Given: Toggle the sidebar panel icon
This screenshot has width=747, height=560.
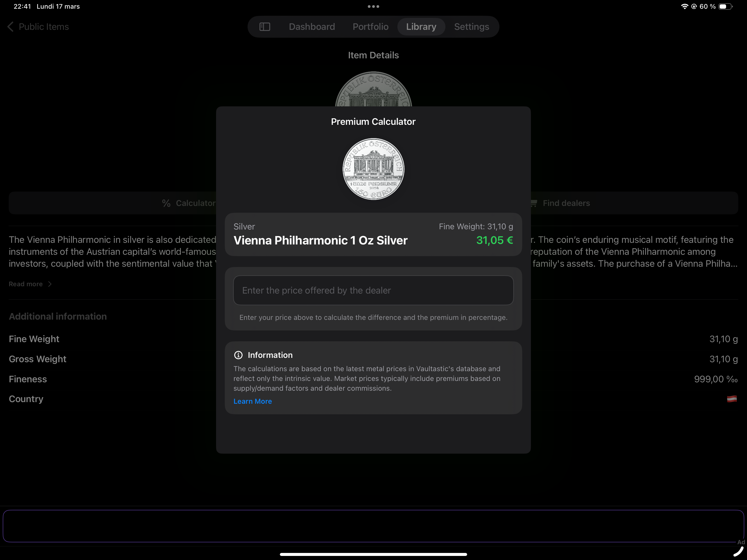Looking at the screenshot, I should click(x=264, y=27).
